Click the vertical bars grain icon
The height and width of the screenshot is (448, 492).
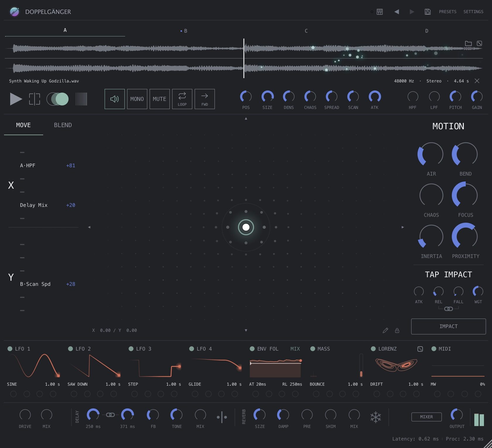[81, 99]
